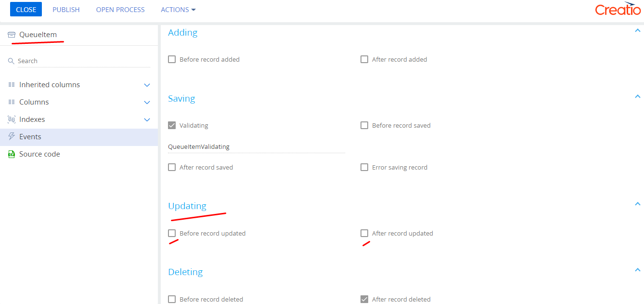
Task: Collapse the Updating section arrow
Action: point(638,204)
